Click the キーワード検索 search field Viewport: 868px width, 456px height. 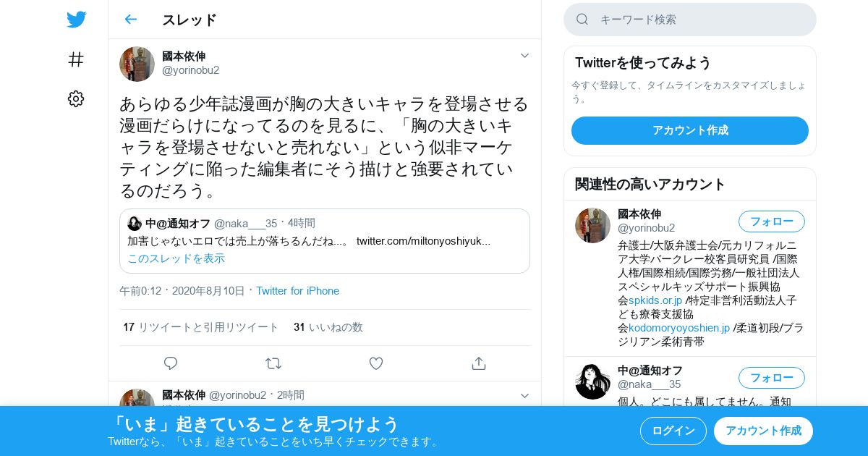[x=690, y=20]
